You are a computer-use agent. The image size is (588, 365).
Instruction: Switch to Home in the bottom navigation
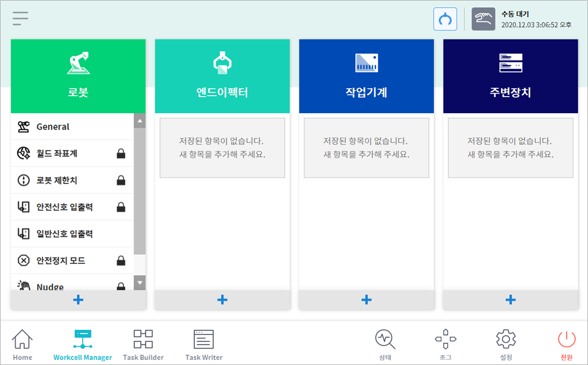pos(22,343)
